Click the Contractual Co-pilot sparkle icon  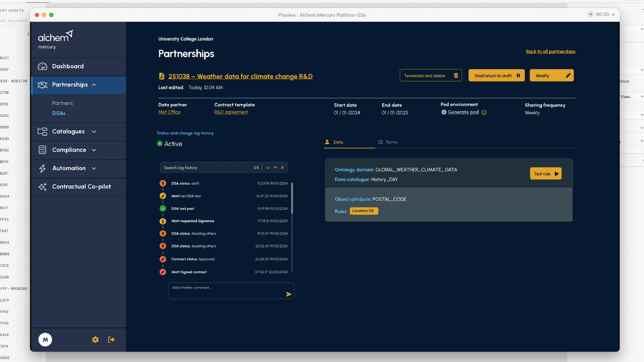pos(42,187)
